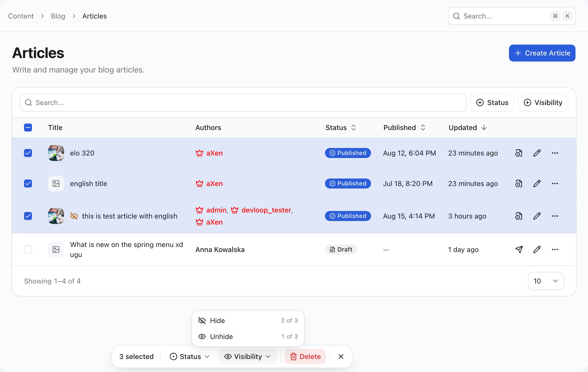Close the bulk selection bar with the X
The height and width of the screenshot is (372, 588).
pos(341,356)
